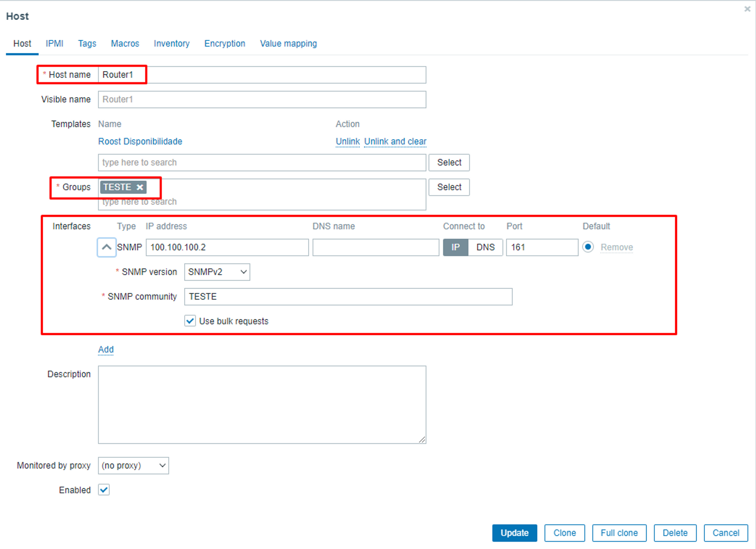Delete the host
The image size is (756, 549).
point(675,533)
